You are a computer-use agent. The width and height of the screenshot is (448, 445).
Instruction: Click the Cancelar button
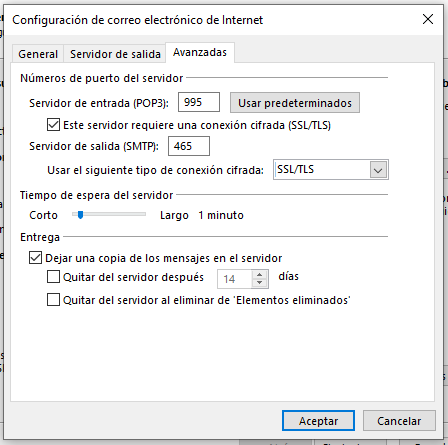pos(399,421)
